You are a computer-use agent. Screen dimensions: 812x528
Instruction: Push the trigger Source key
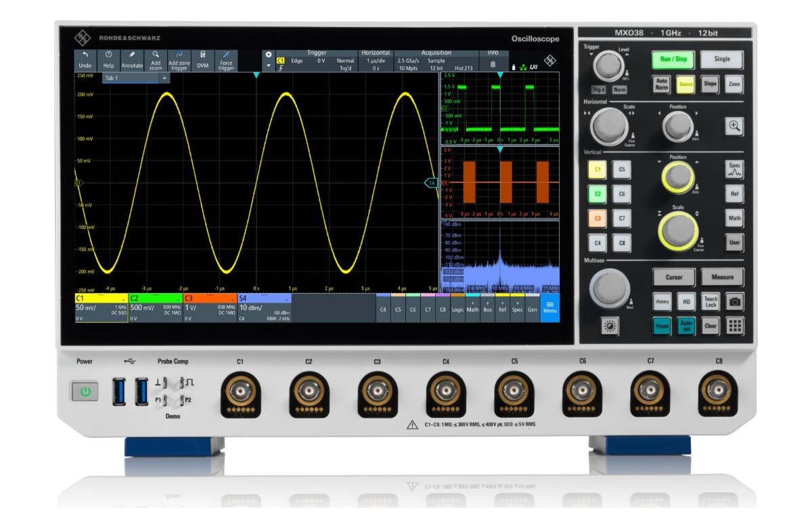click(686, 85)
